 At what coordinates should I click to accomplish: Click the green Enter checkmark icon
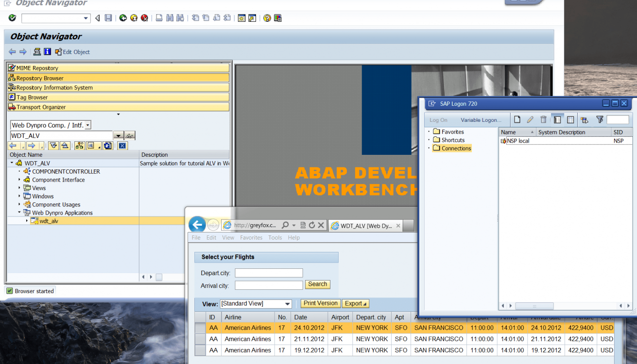click(12, 18)
